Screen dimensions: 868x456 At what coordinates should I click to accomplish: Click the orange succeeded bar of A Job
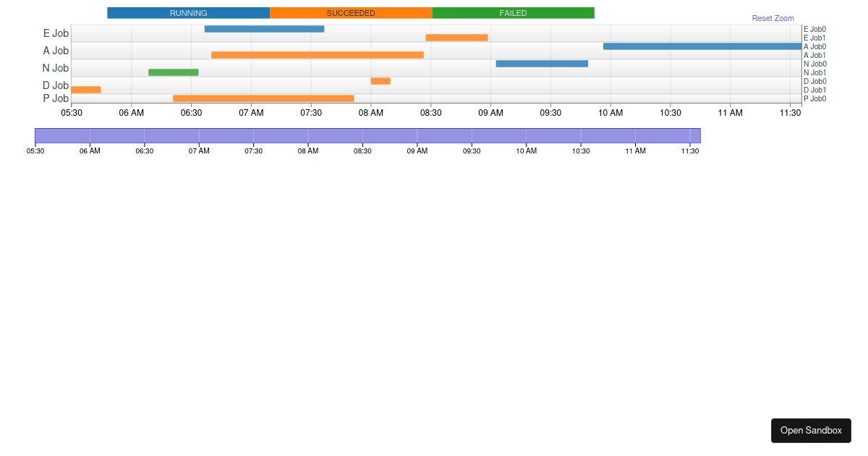coord(318,54)
